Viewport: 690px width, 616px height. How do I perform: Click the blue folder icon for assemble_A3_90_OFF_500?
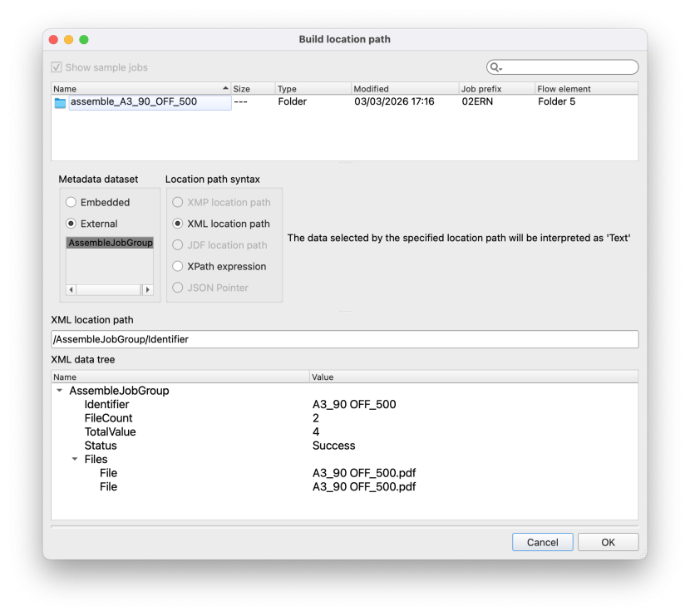click(60, 102)
